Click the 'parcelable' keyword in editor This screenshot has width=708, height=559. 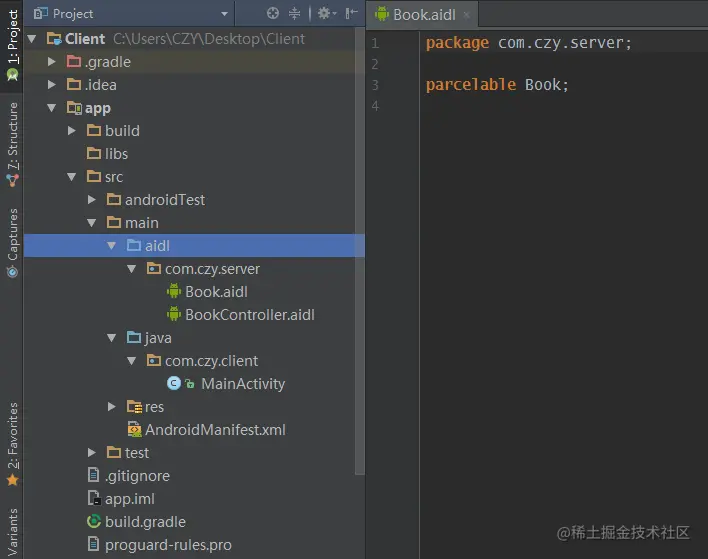(471, 84)
